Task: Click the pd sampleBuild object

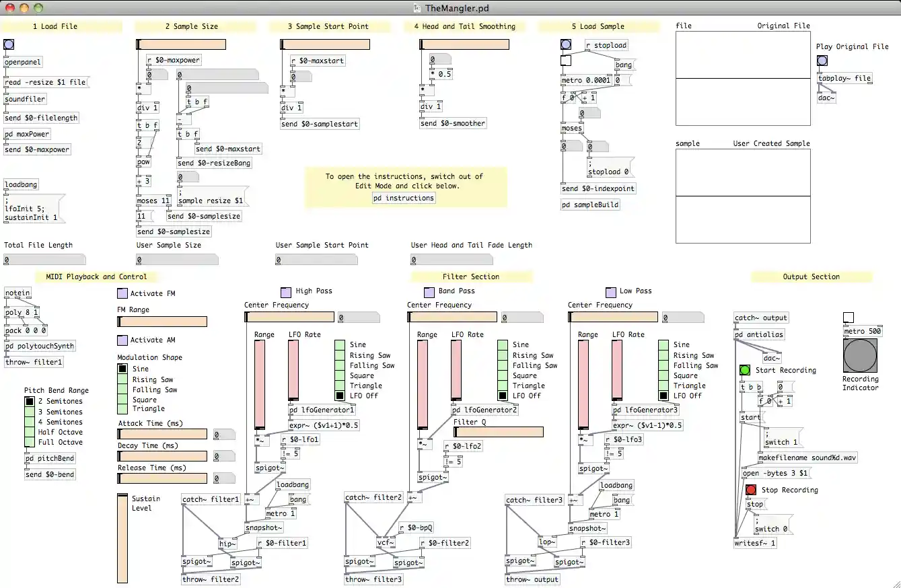Action: click(x=590, y=205)
